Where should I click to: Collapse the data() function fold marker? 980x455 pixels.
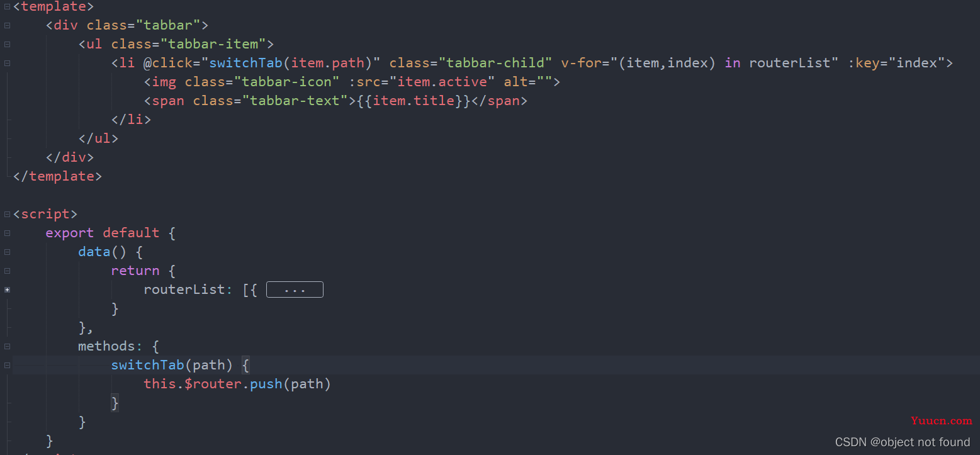(7, 252)
